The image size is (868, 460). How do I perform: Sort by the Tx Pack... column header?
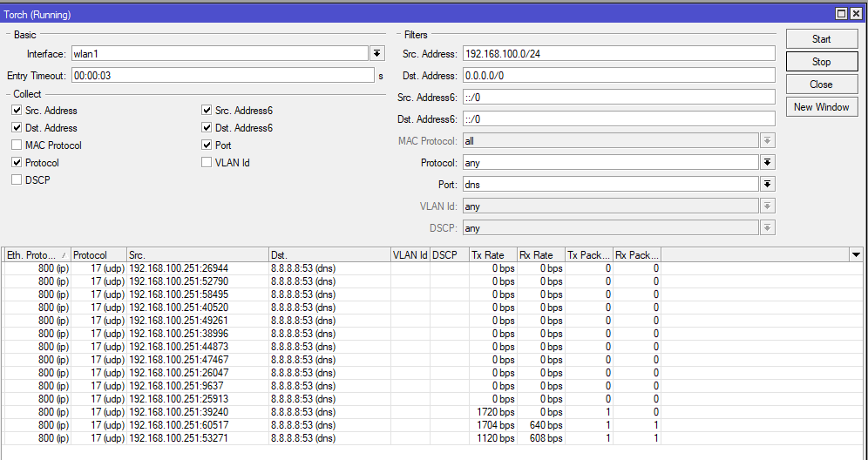(589, 255)
